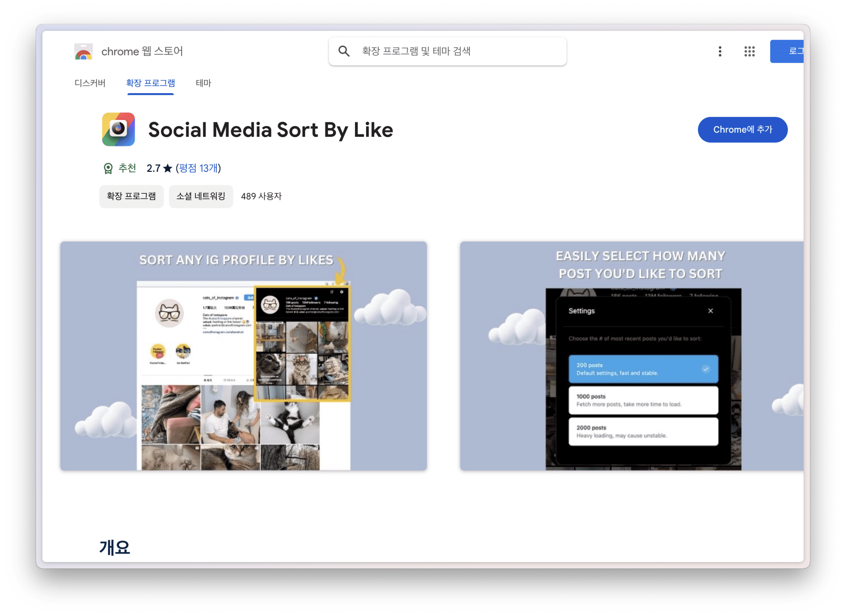
Task: Select the 2000 posts option in Settings screenshot
Action: [x=643, y=431]
